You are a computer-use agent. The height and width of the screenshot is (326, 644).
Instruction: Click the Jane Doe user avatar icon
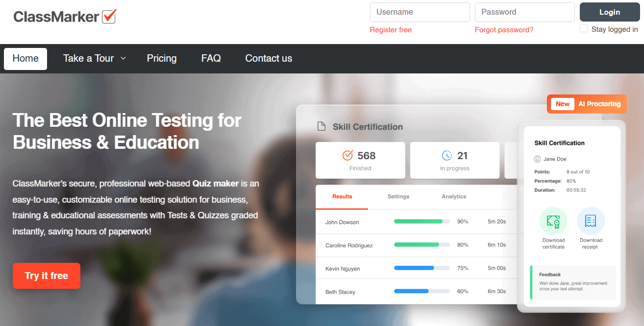click(x=537, y=159)
